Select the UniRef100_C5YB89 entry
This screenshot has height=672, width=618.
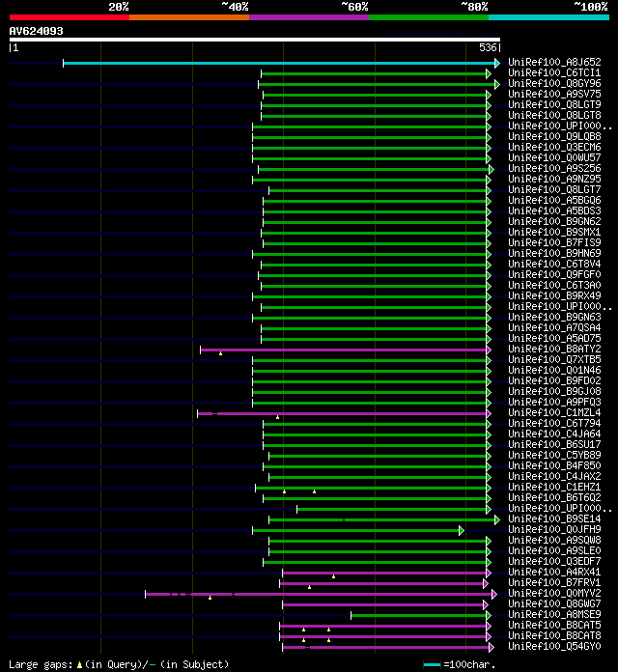point(554,455)
